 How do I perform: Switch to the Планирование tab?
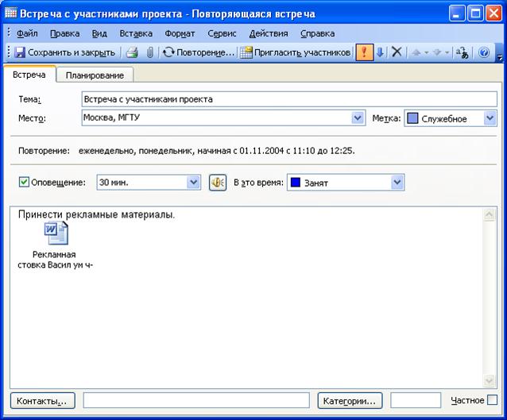pos(95,75)
